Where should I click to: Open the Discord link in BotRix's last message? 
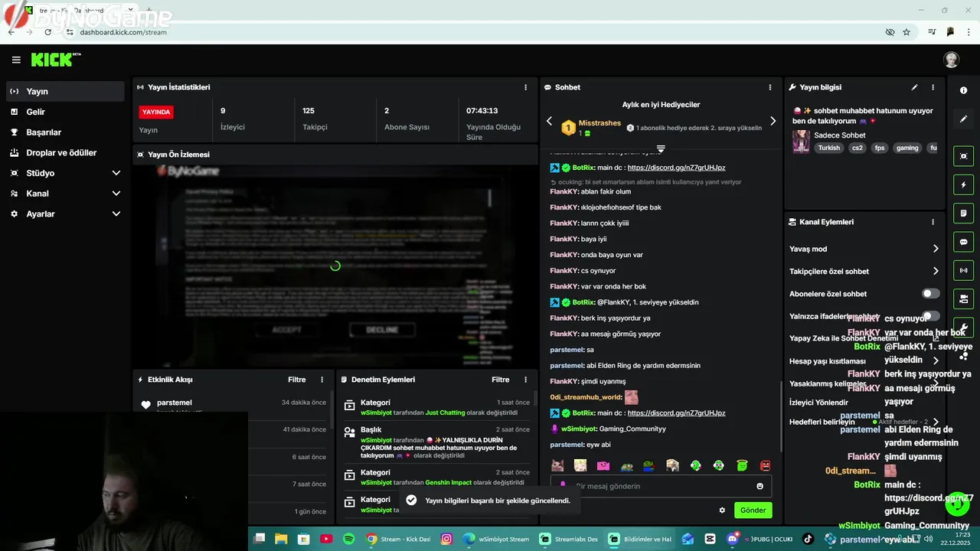(x=676, y=413)
